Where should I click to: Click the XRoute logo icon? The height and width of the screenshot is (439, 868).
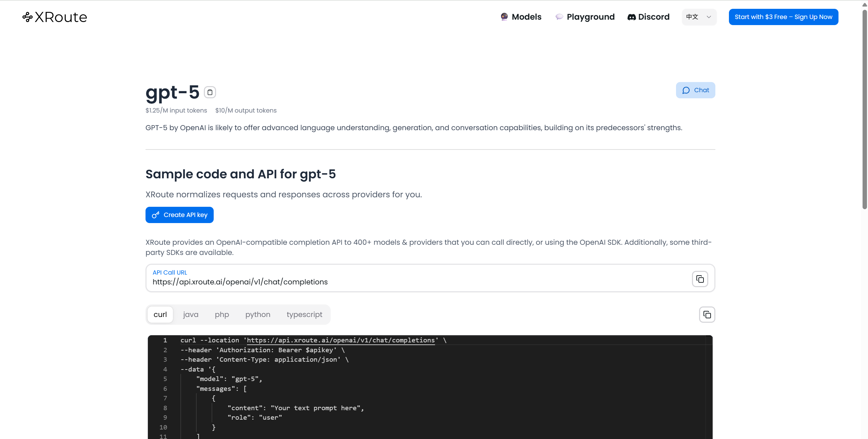point(27,17)
